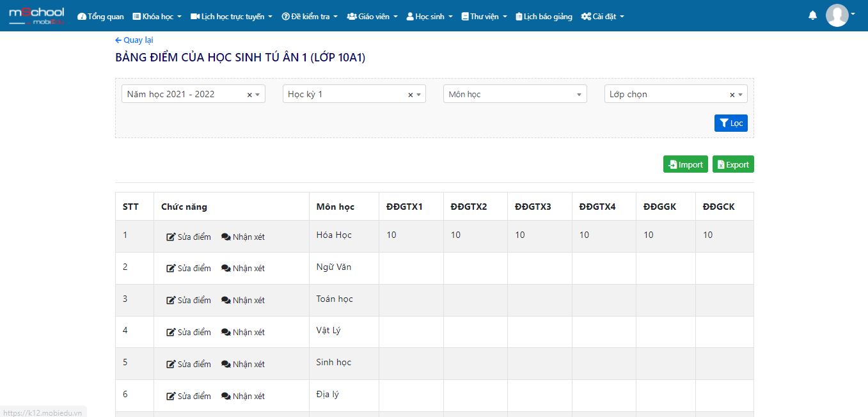Click the Sinh học subject cell
The width and height of the screenshot is (868, 417).
(344, 363)
